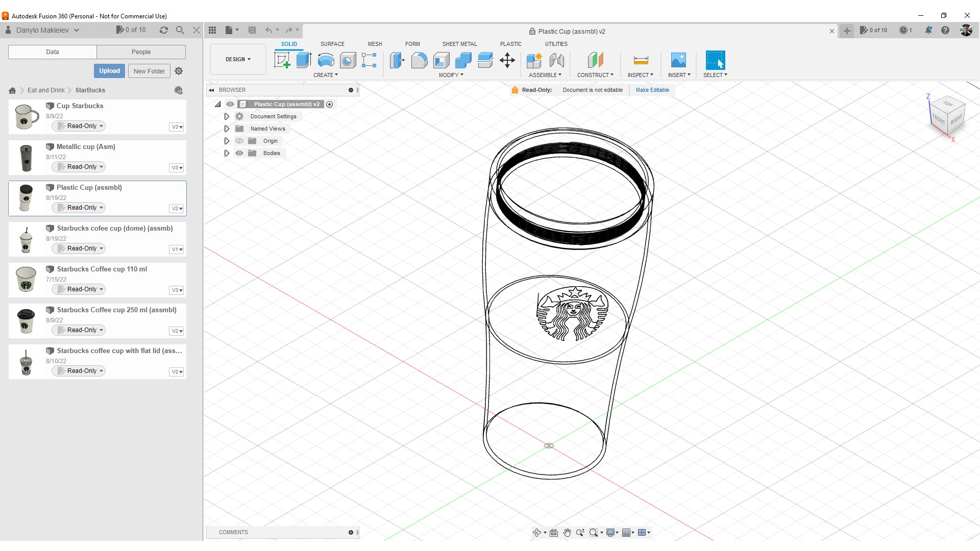Open the Pan hand tool

pos(567,532)
